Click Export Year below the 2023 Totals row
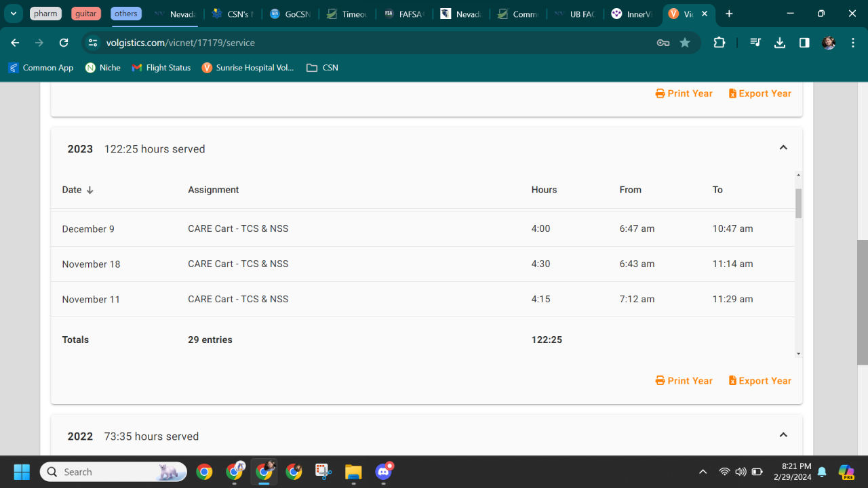Viewport: 868px width, 488px height. [760, 381]
